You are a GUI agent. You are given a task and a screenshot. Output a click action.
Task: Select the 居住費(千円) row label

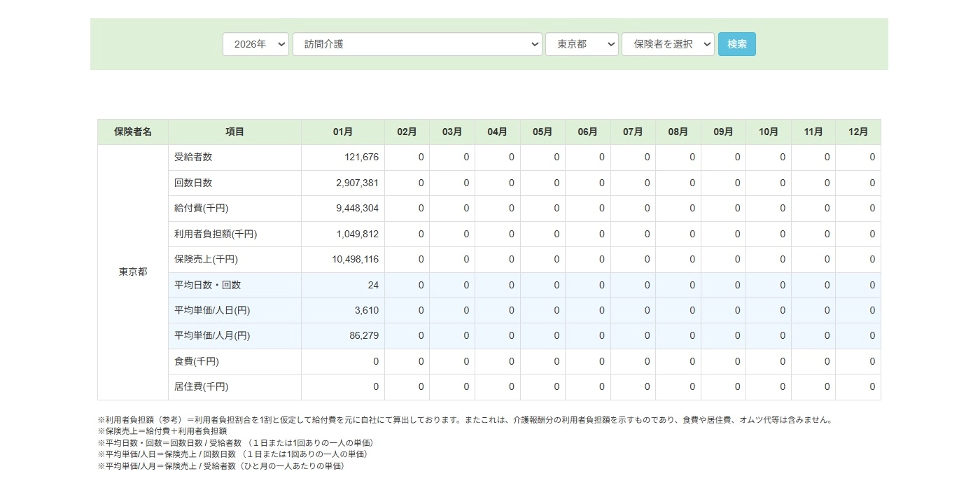pos(201,387)
